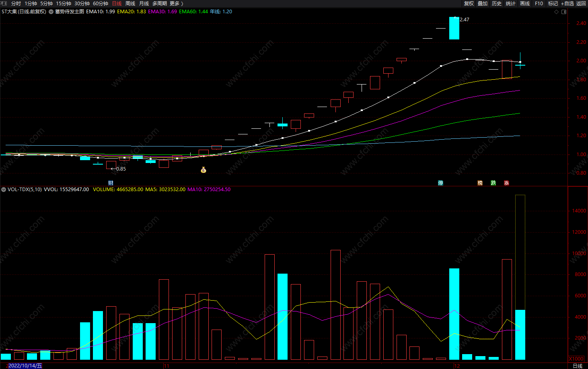Select the 日线 daily chart tab

(117, 4)
